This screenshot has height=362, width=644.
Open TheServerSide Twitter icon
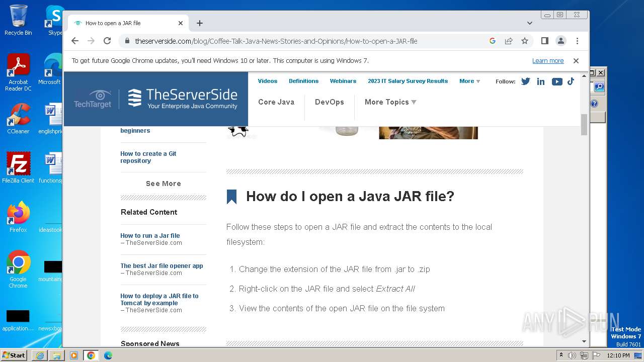[526, 81]
